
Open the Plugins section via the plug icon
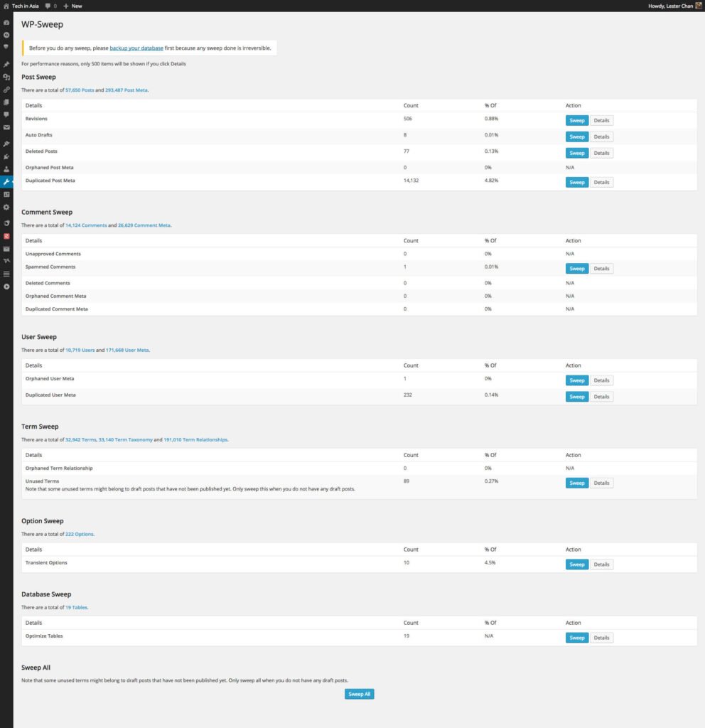(x=6, y=156)
